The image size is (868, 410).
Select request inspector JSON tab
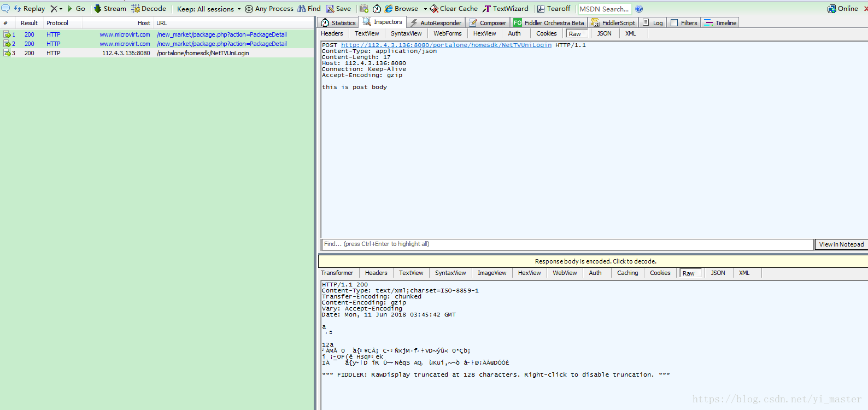point(604,33)
